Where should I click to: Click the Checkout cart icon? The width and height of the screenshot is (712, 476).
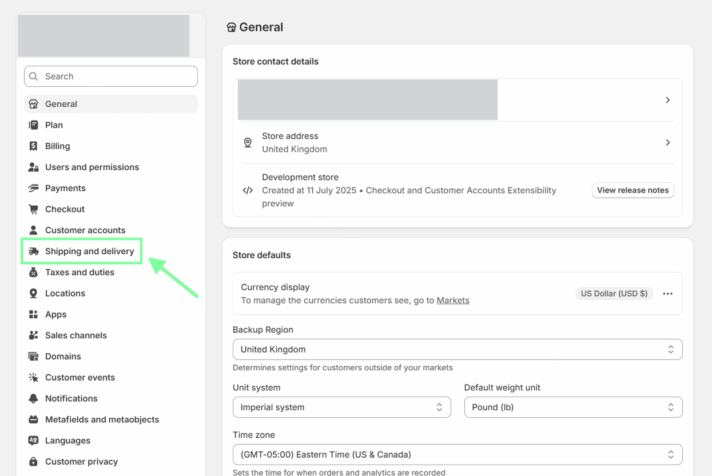[x=33, y=209]
